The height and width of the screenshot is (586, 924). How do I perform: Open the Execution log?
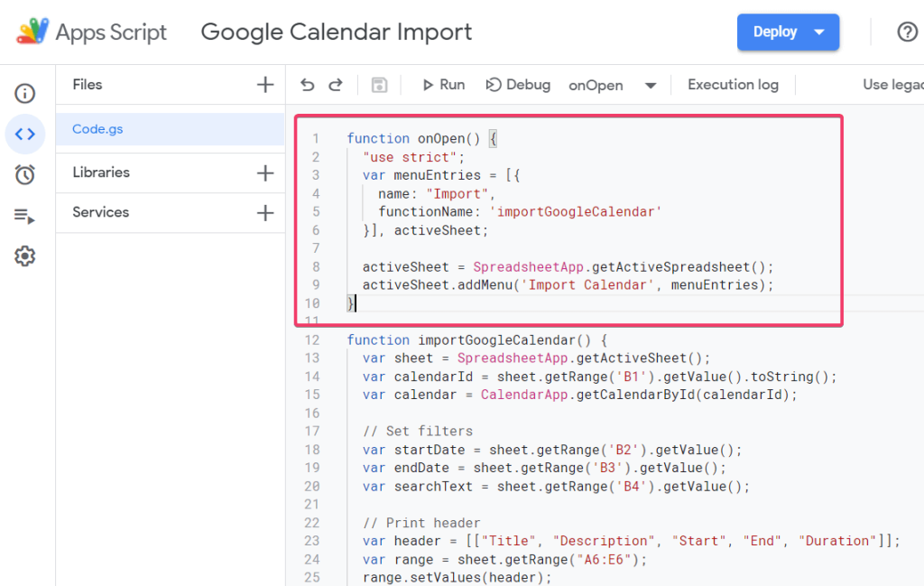click(x=733, y=84)
